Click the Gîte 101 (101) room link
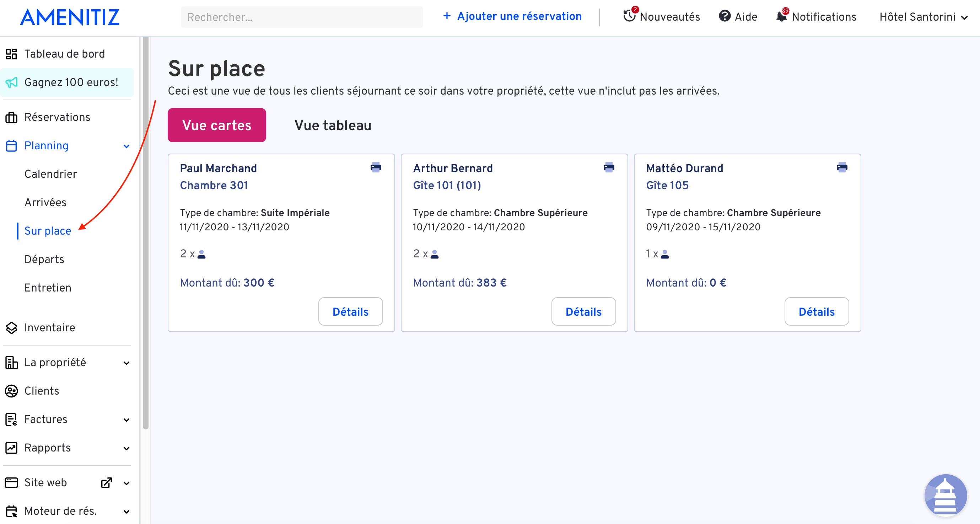 [447, 185]
